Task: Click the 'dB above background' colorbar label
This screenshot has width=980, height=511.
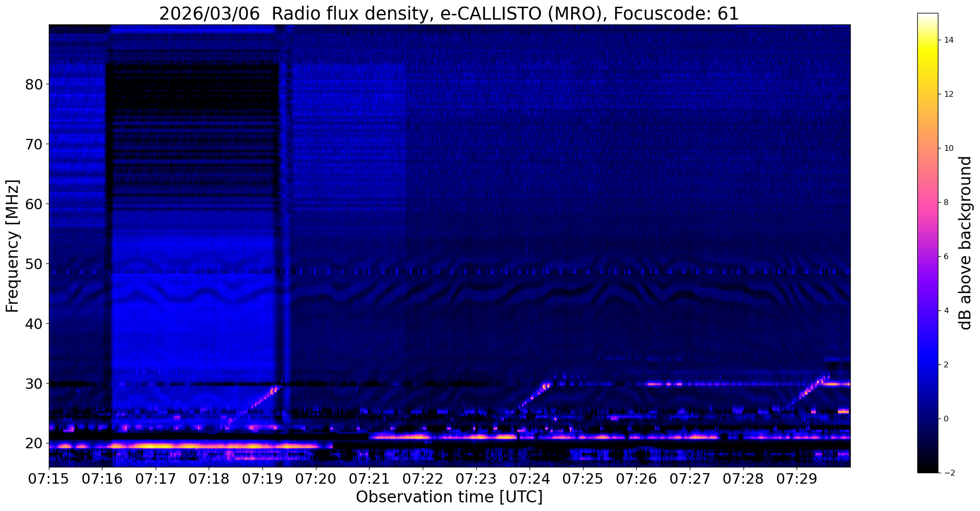Action: pos(966,243)
